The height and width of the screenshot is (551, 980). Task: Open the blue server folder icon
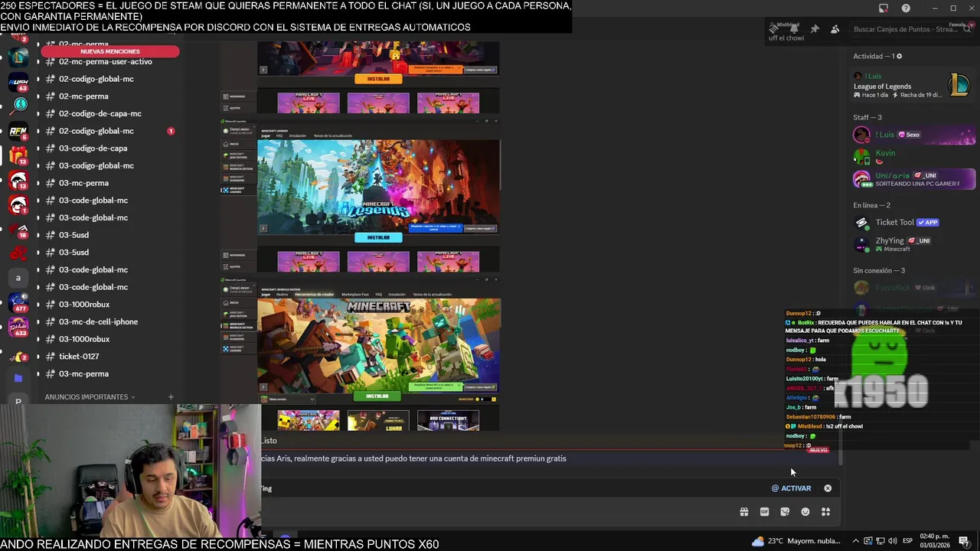pyautogui.click(x=18, y=378)
